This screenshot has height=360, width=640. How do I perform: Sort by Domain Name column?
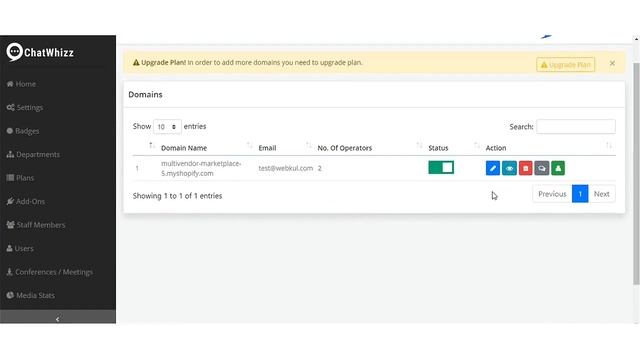tap(184, 148)
